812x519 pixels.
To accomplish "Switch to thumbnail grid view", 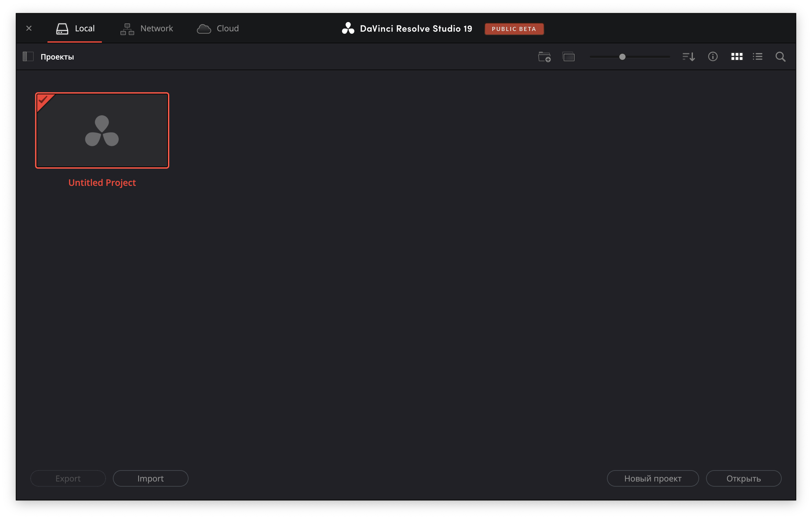I will point(737,56).
